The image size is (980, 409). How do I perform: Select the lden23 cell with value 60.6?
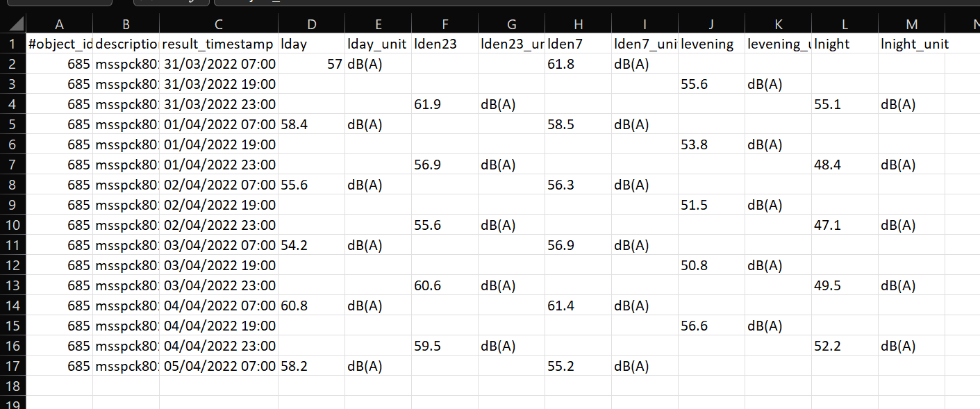[445, 286]
